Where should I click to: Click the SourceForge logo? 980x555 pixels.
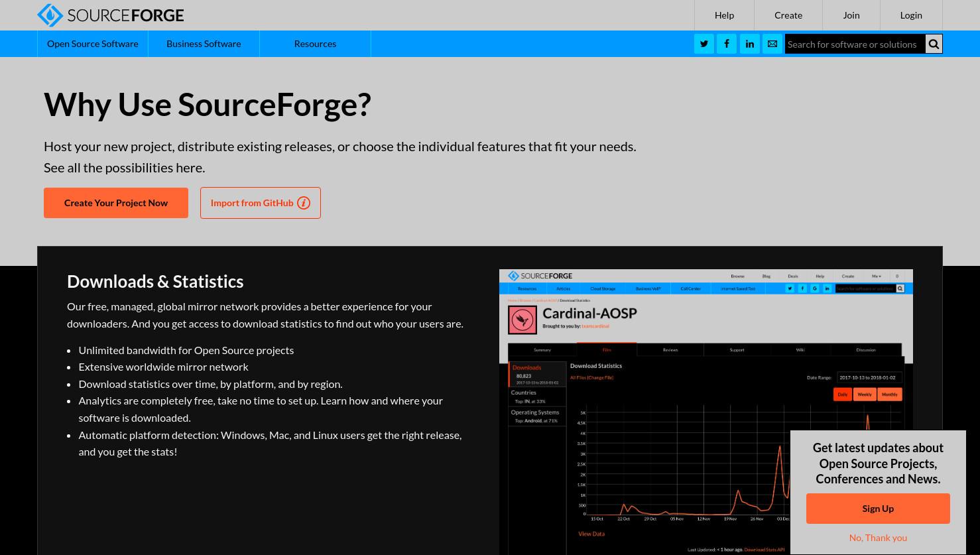pos(110,15)
